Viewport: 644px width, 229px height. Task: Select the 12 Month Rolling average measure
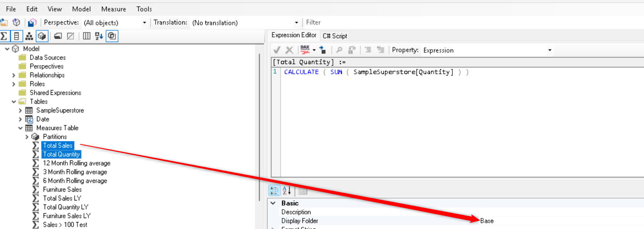77,163
